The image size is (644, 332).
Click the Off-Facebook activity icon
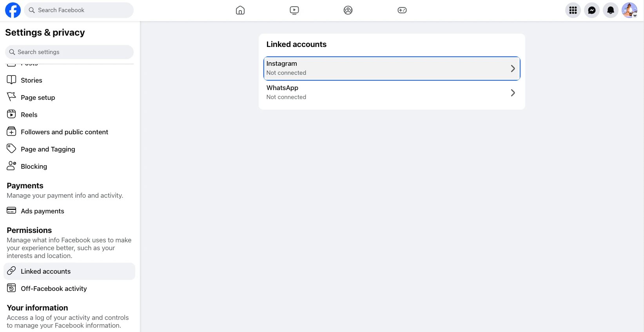click(x=11, y=288)
